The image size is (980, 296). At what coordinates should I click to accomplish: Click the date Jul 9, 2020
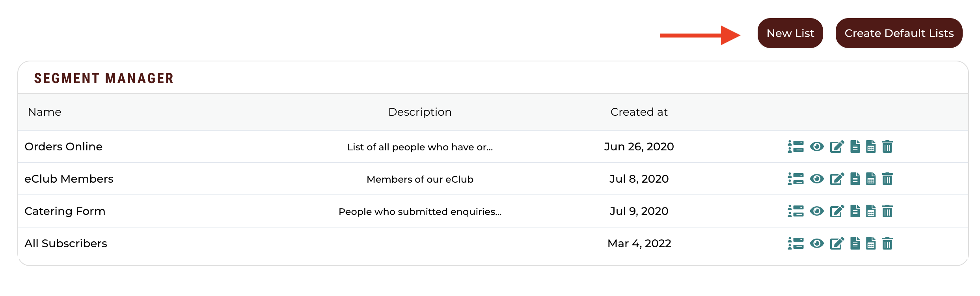(639, 211)
